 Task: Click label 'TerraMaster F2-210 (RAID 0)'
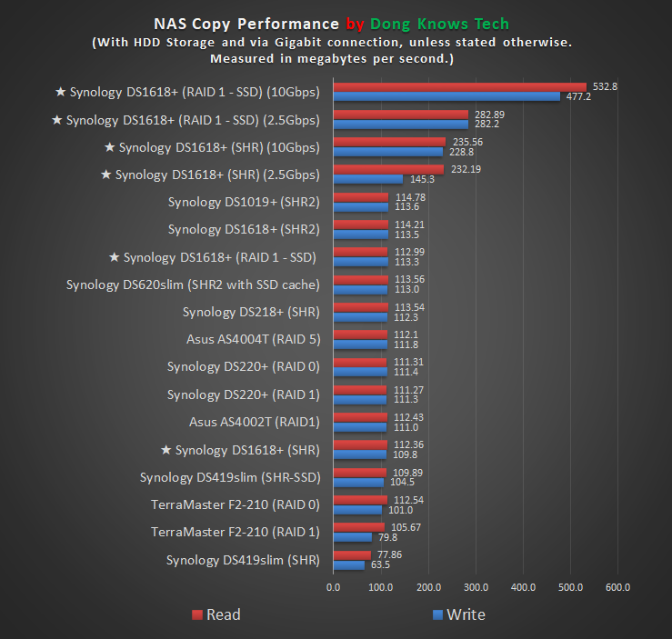tap(236, 504)
